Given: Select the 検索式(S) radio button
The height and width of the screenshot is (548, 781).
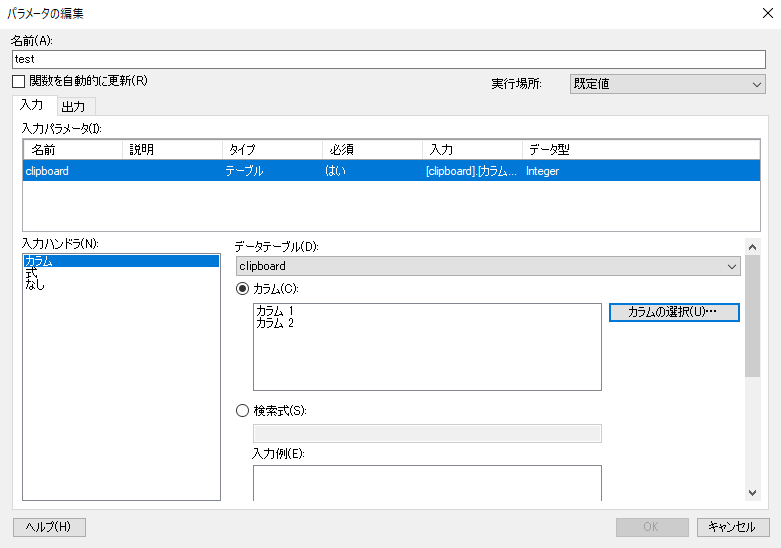Looking at the screenshot, I should click(x=243, y=411).
